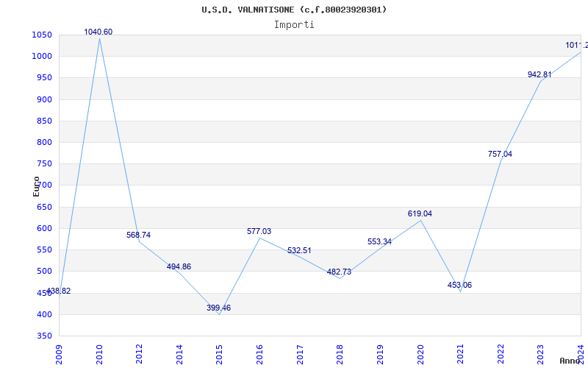Select the 494.86 data label
The image size is (588, 368).
point(179,266)
